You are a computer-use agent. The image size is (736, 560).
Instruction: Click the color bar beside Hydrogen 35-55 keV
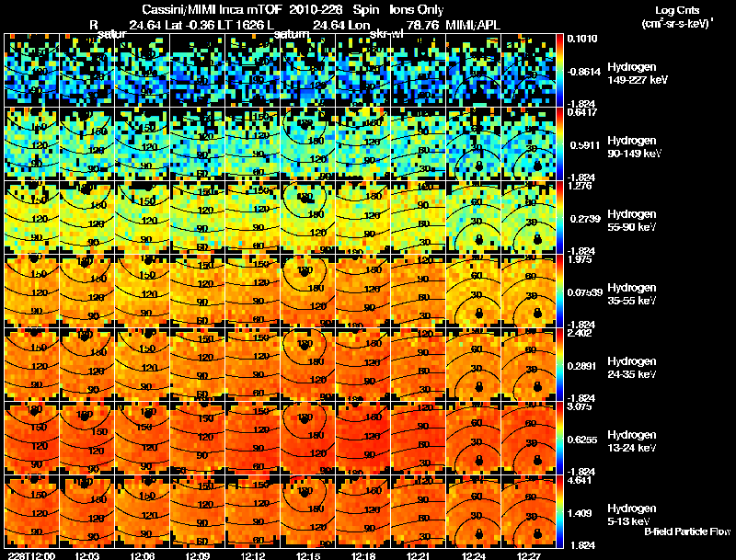(x=559, y=291)
